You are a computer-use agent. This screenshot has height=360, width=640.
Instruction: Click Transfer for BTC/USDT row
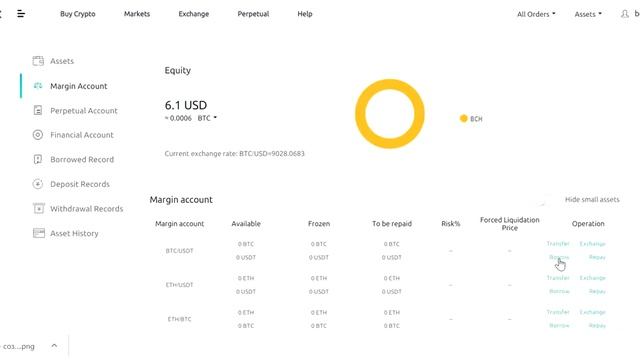[558, 244]
